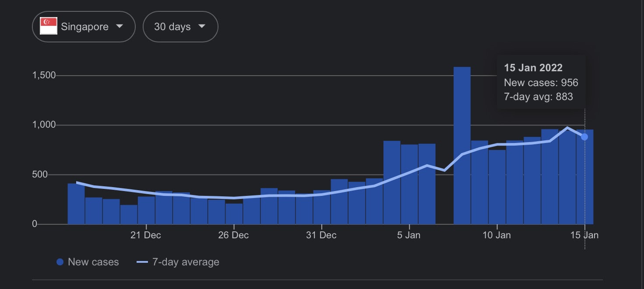
Task: Click the arrow next to Singapore
Action: click(x=119, y=26)
